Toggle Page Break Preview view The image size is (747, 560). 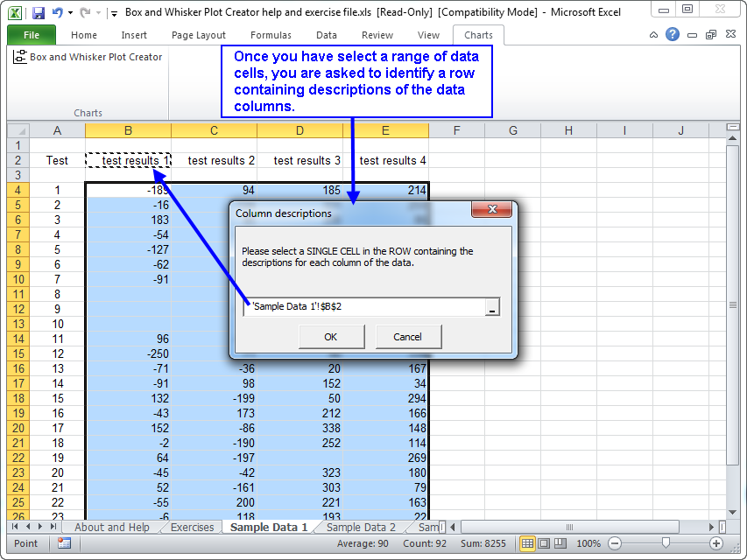(x=560, y=543)
